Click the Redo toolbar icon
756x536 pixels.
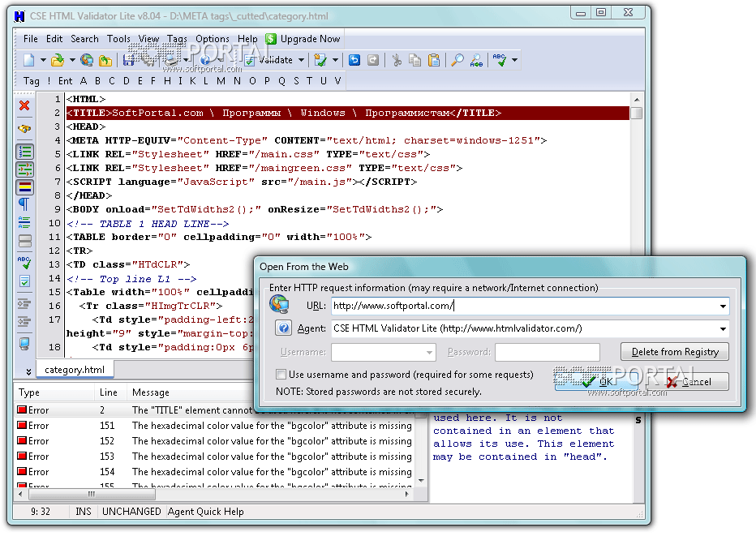[x=373, y=60]
